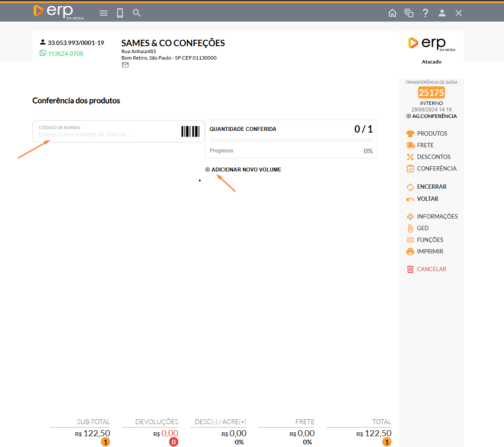Click Imprimir printer option
Viewport: 504px width, 447px height.
pyautogui.click(x=430, y=251)
